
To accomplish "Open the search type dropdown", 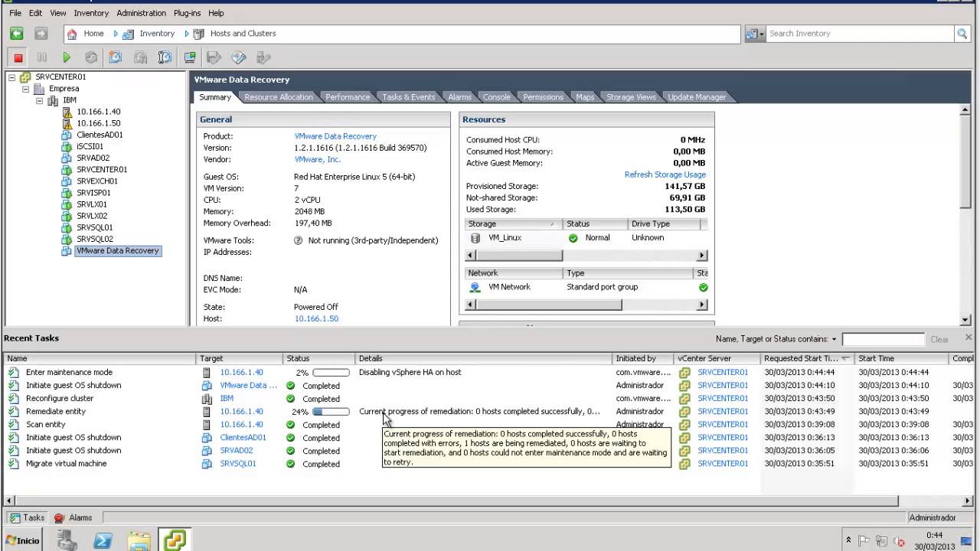I will click(755, 34).
